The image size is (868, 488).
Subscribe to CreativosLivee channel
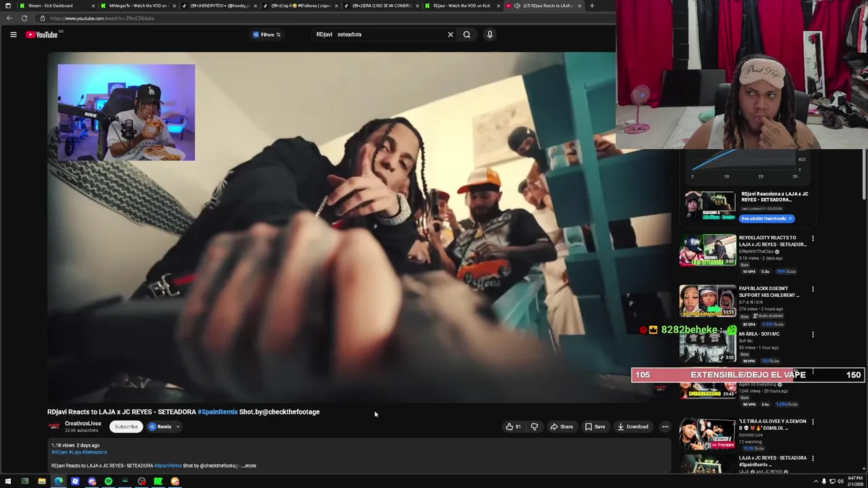pyautogui.click(x=125, y=426)
